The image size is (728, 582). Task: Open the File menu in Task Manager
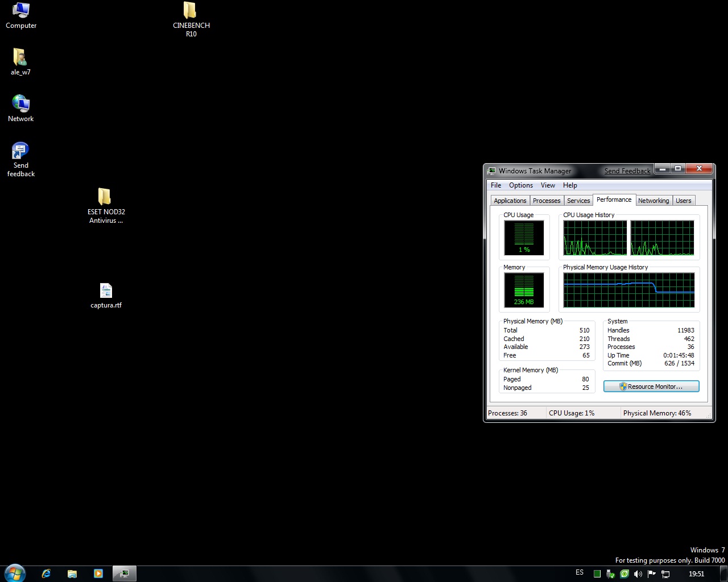tap(496, 185)
